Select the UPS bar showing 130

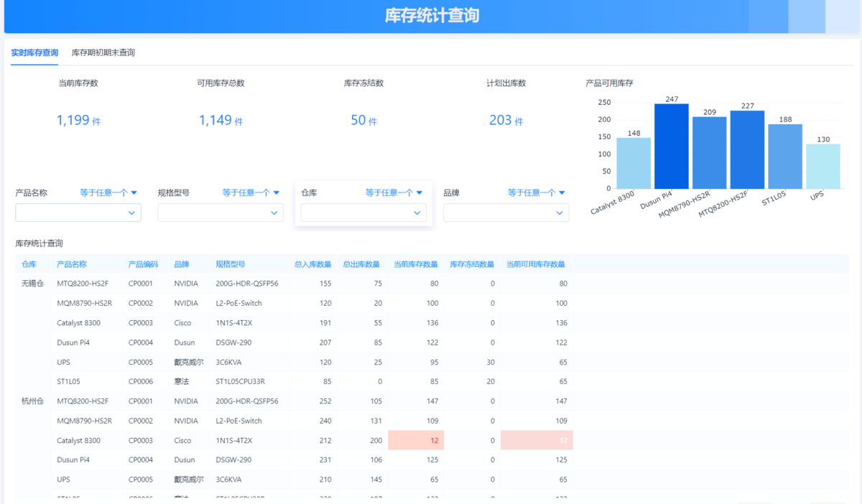(x=822, y=167)
